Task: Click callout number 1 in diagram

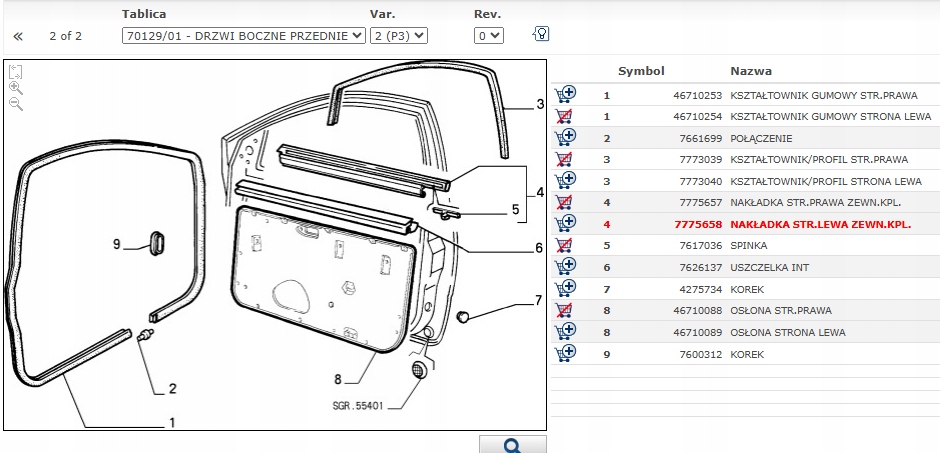Action: click(x=172, y=423)
